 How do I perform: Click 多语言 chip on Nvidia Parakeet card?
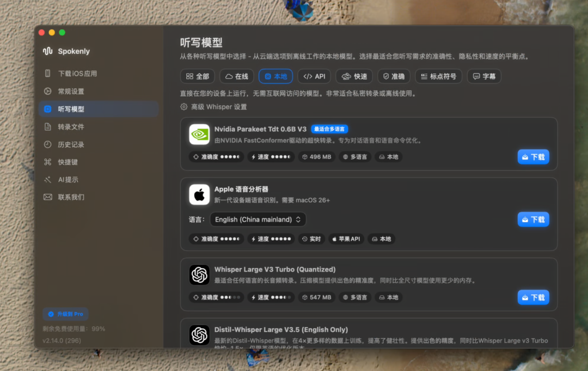click(355, 157)
